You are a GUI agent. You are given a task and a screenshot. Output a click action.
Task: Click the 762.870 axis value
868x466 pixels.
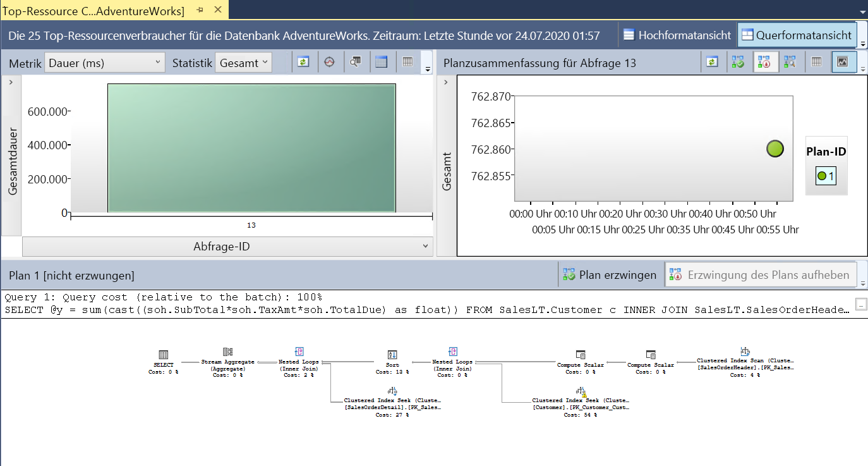(x=491, y=97)
